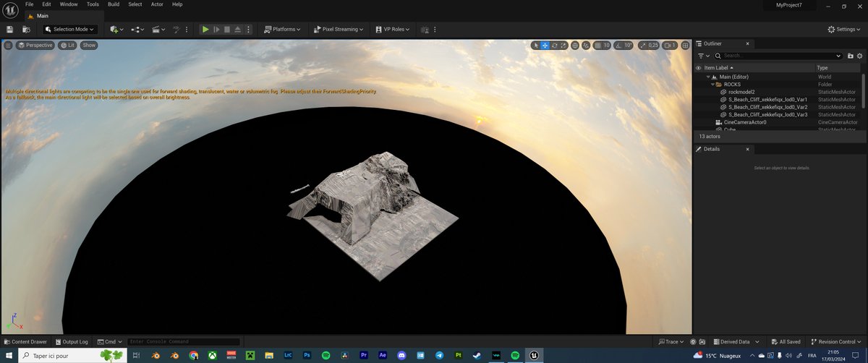Viewport: 868px width, 363px height.
Task: Activate the Scale gizmo tool
Action: coord(563,45)
